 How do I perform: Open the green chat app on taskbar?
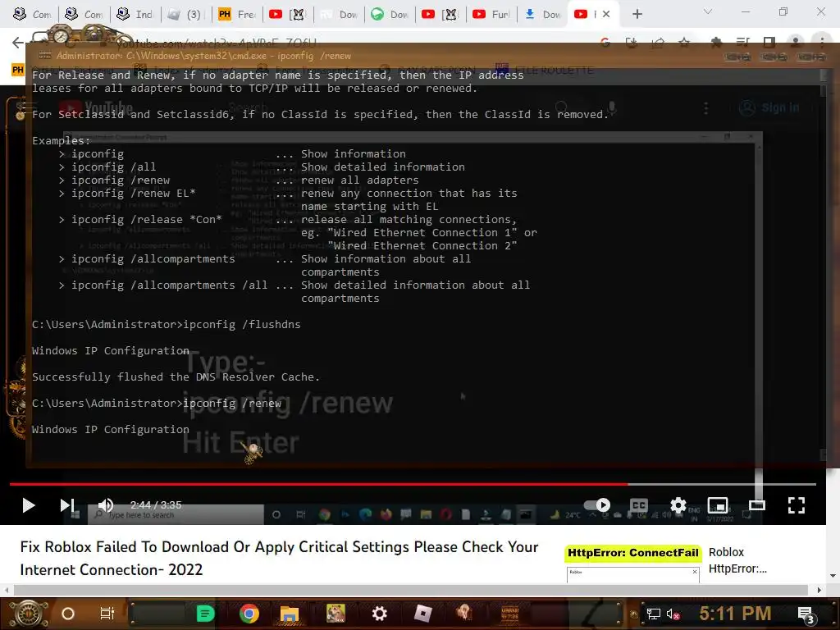click(x=205, y=614)
